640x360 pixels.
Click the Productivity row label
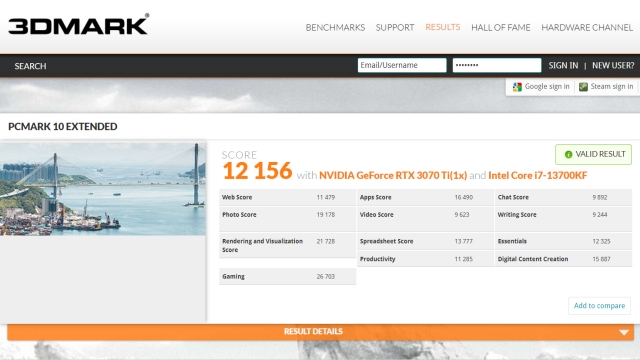click(x=378, y=259)
